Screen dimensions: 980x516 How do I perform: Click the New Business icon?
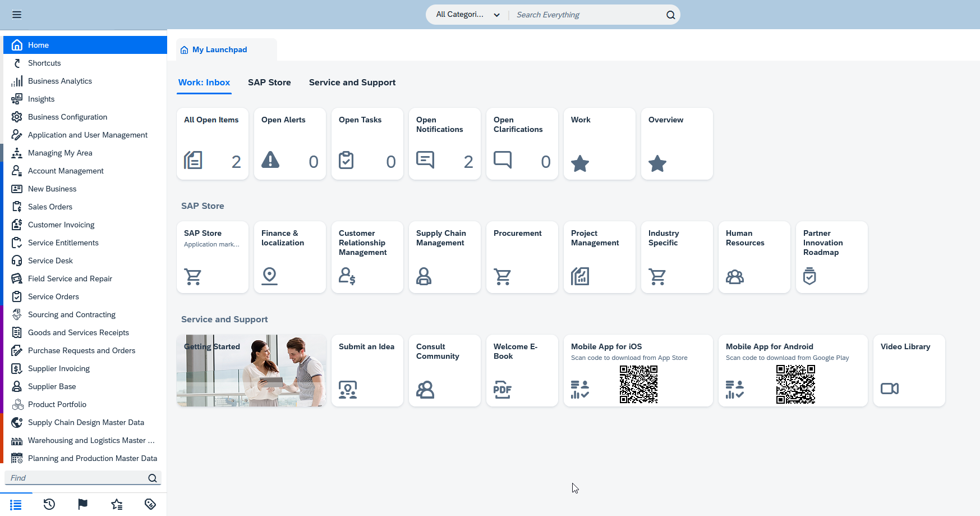[17, 189]
